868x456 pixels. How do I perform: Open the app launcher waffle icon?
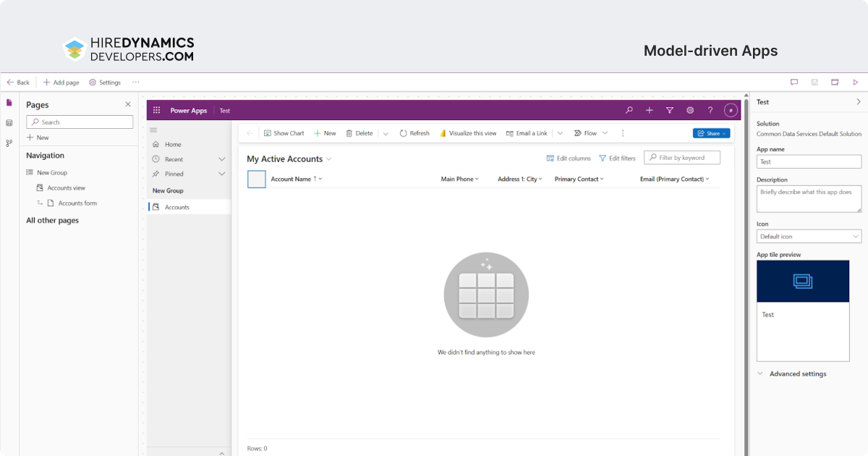(156, 110)
